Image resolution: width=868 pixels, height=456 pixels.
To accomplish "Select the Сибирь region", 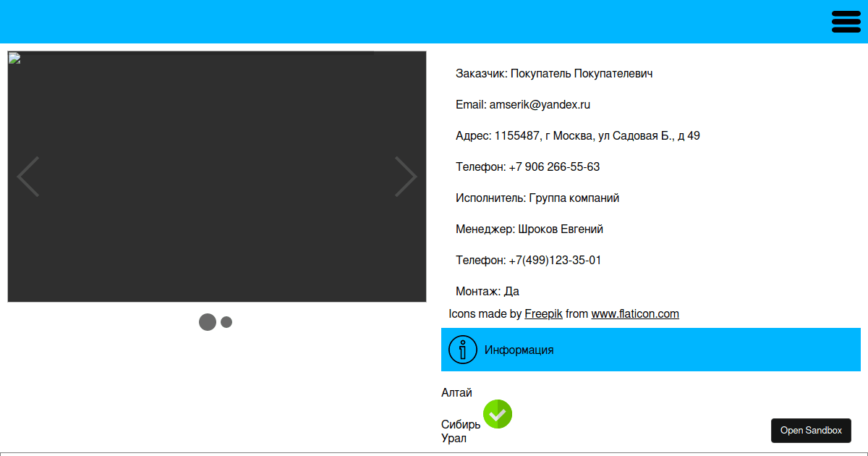I will [x=461, y=424].
